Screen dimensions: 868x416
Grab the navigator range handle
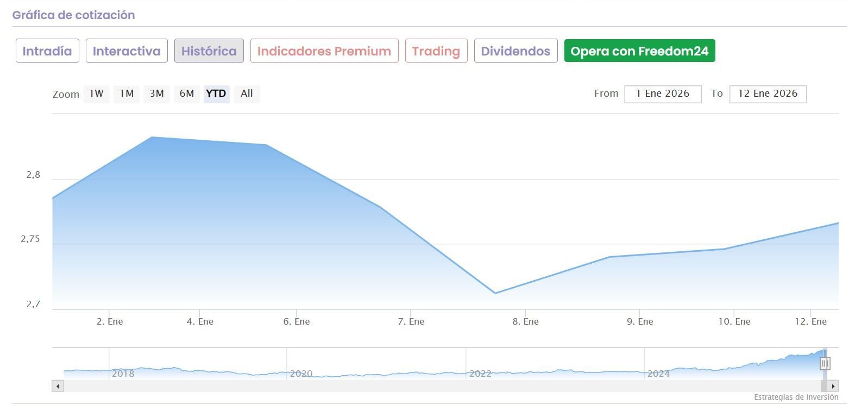coord(825,363)
